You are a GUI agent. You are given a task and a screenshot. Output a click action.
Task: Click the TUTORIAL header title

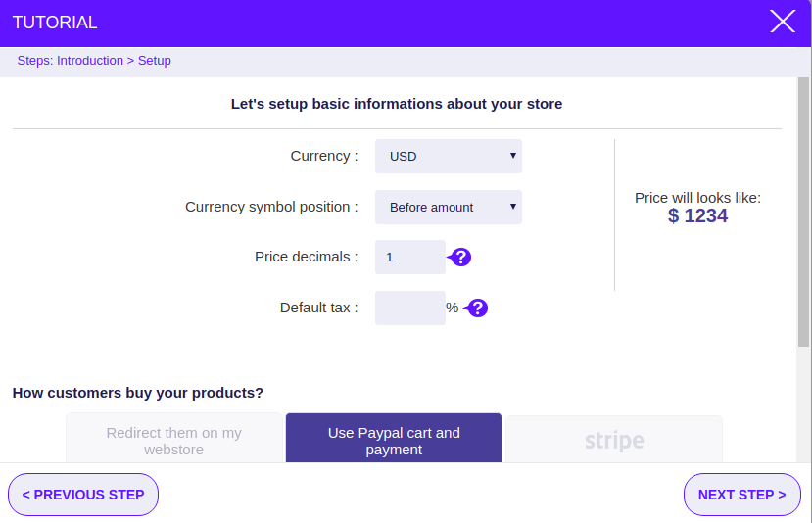55,23
